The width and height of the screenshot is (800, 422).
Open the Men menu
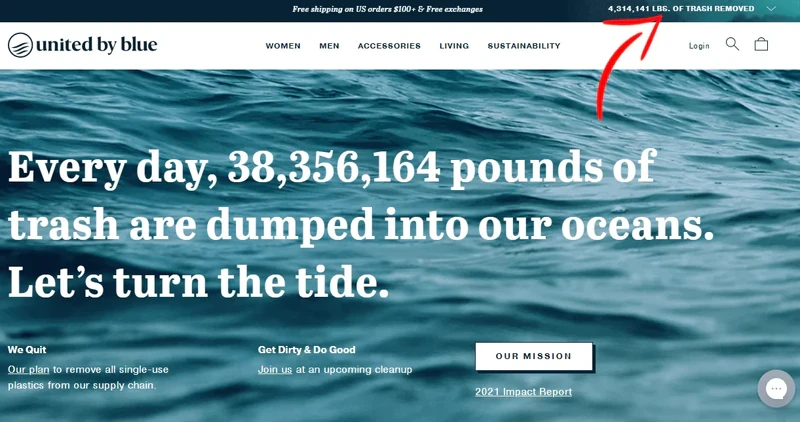tap(329, 46)
